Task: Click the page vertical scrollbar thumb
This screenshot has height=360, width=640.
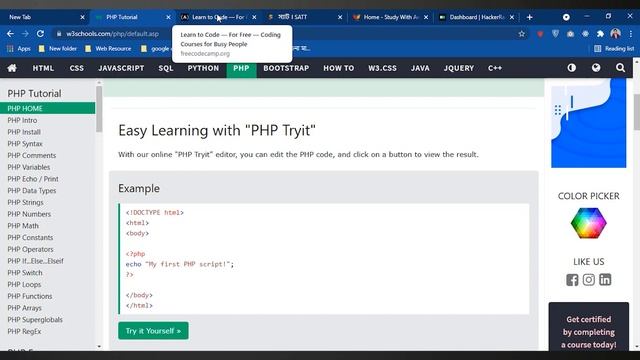Action: pos(636,112)
